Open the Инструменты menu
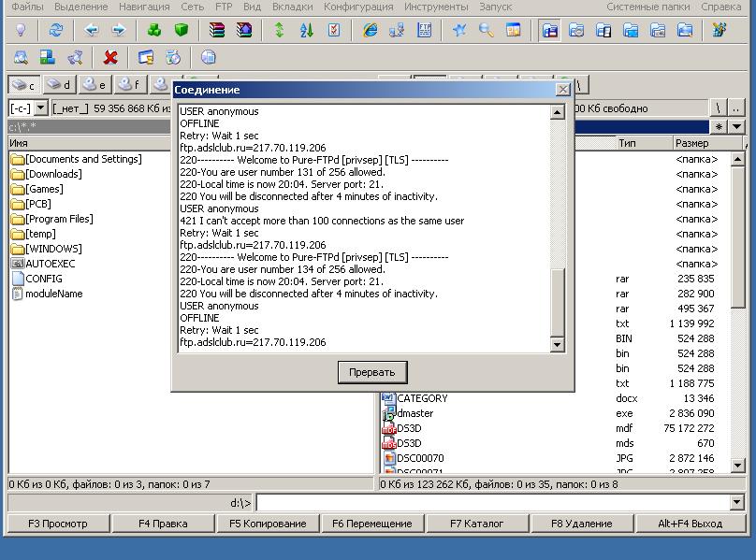Viewport: 756px width, 560px height. 436,7
